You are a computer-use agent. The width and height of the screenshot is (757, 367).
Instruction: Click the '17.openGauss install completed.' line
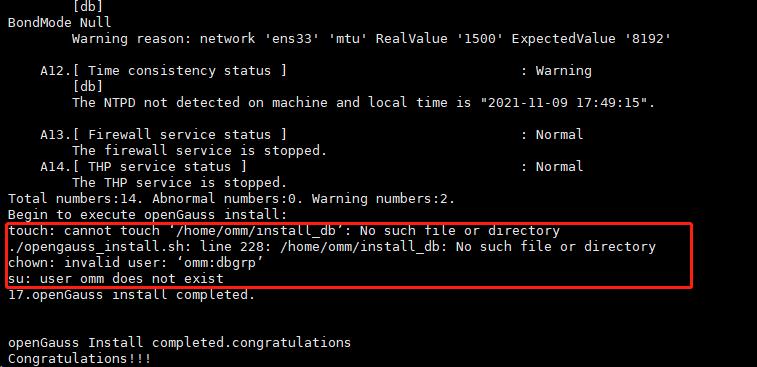pos(131,295)
